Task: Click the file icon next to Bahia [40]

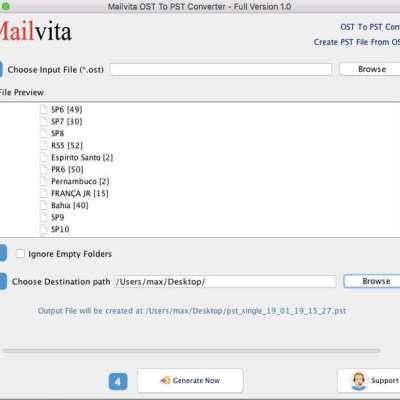Action: click(x=44, y=205)
